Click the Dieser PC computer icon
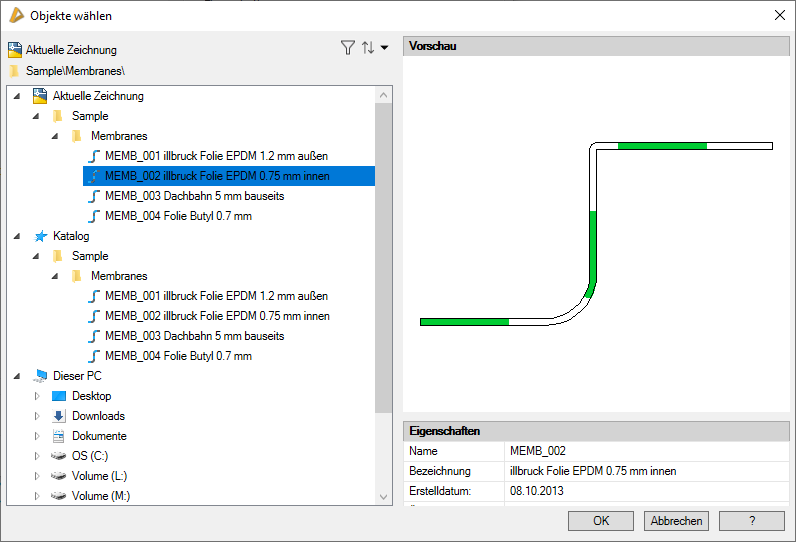The image size is (796, 542). pos(40,376)
